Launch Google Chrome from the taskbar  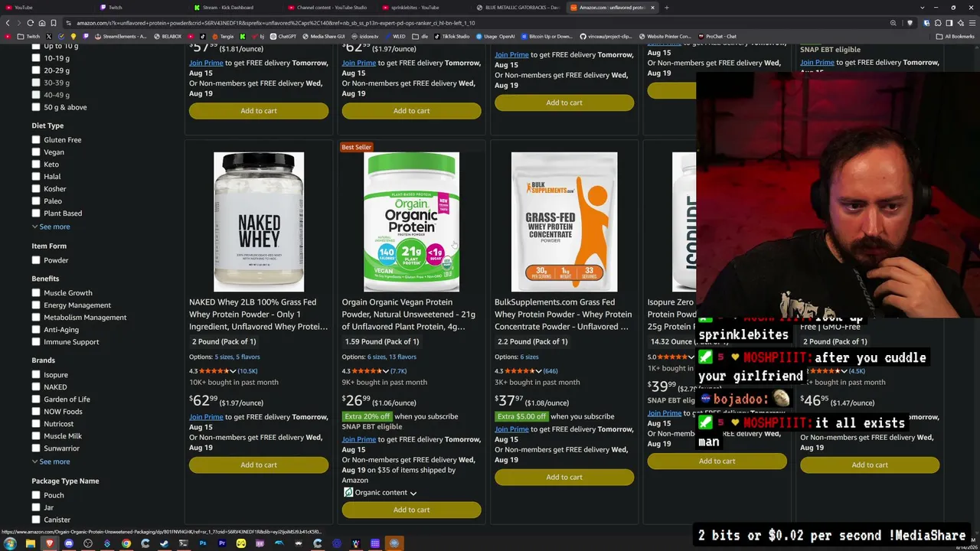tap(126, 543)
